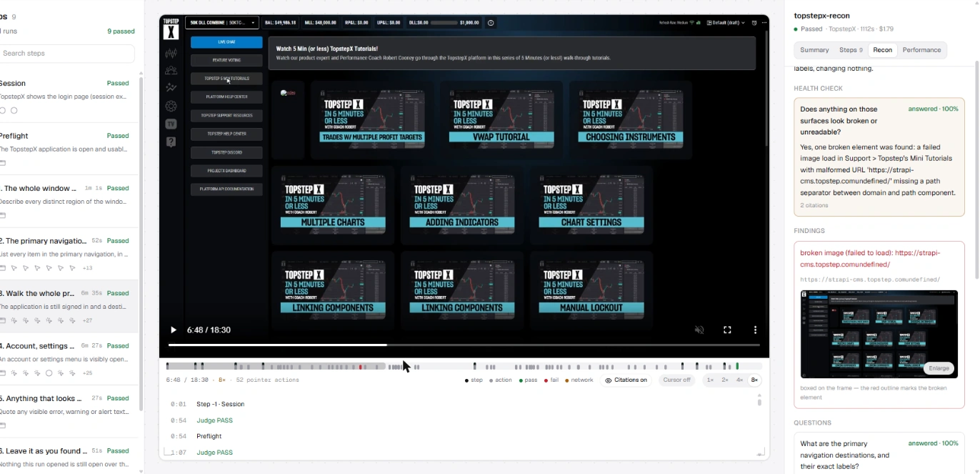This screenshot has width=980, height=474.
Task: Open Topstep Support Resources
Action: [226, 115]
